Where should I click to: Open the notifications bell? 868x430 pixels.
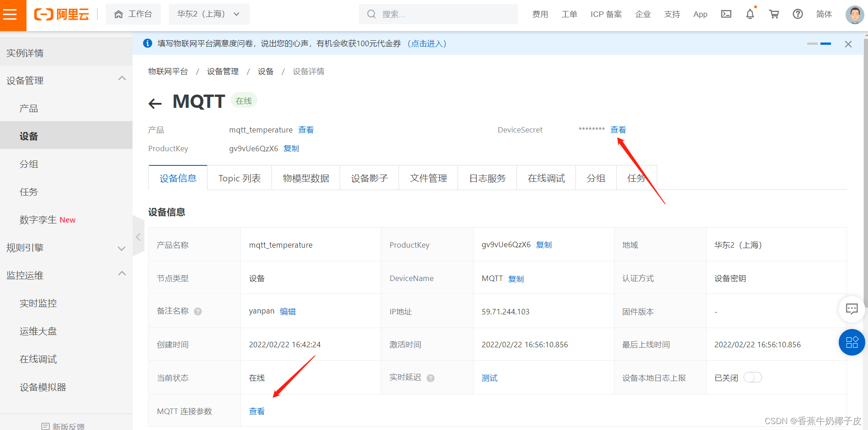(x=750, y=14)
